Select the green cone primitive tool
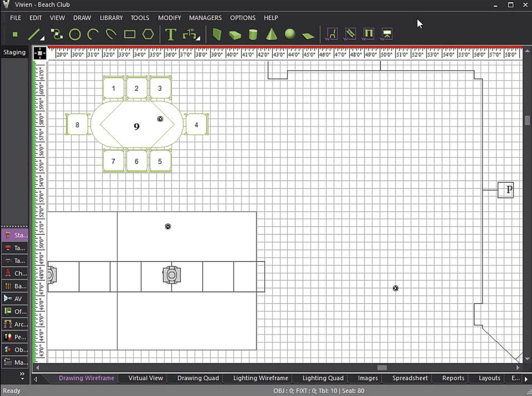This screenshot has width=532, height=396. [x=272, y=34]
